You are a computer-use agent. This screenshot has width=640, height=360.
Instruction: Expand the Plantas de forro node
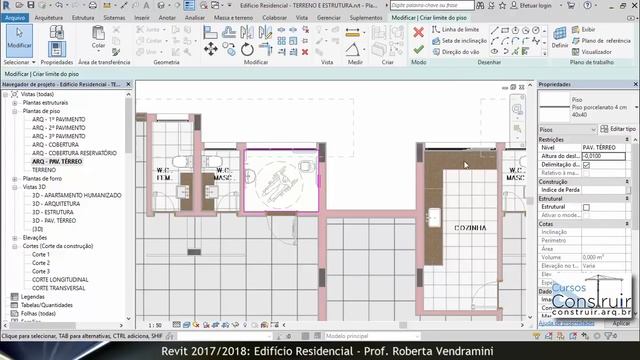[x=15, y=179]
